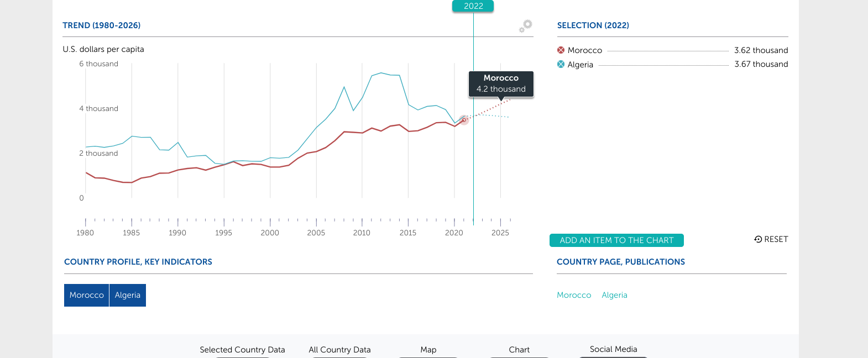
Task: Select year 2005 on the time axis
Action: coord(316,233)
